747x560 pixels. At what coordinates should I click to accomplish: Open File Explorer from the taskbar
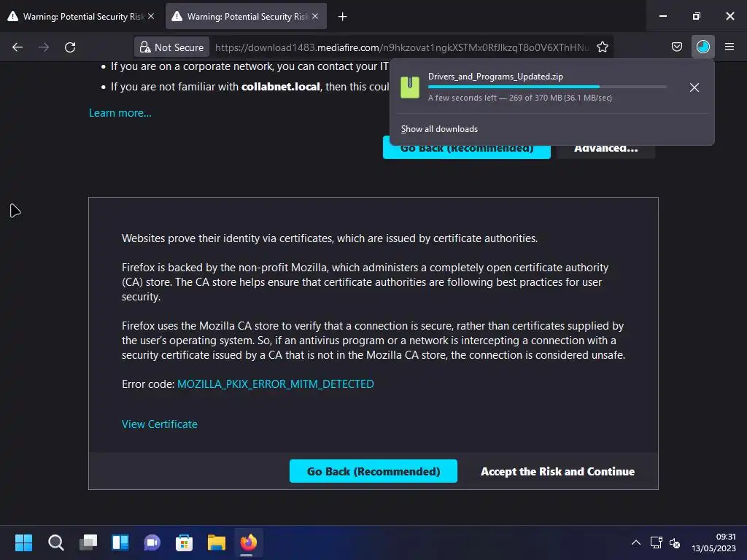click(x=216, y=542)
